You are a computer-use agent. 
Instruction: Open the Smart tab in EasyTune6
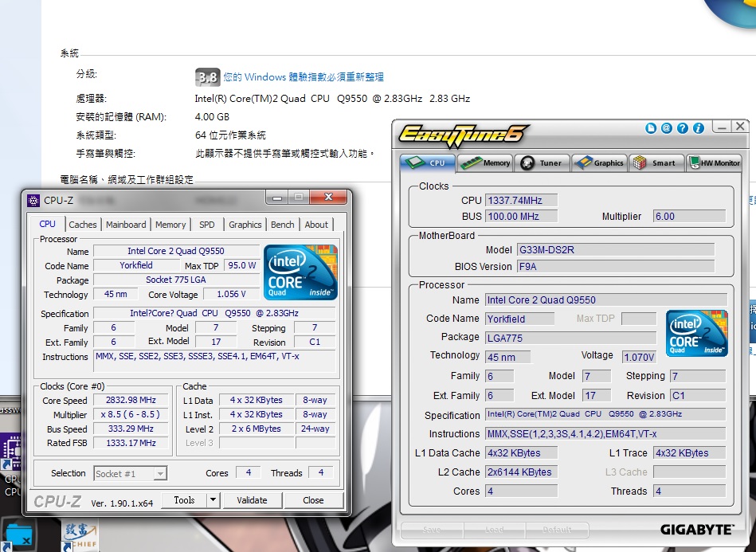tap(656, 163)
